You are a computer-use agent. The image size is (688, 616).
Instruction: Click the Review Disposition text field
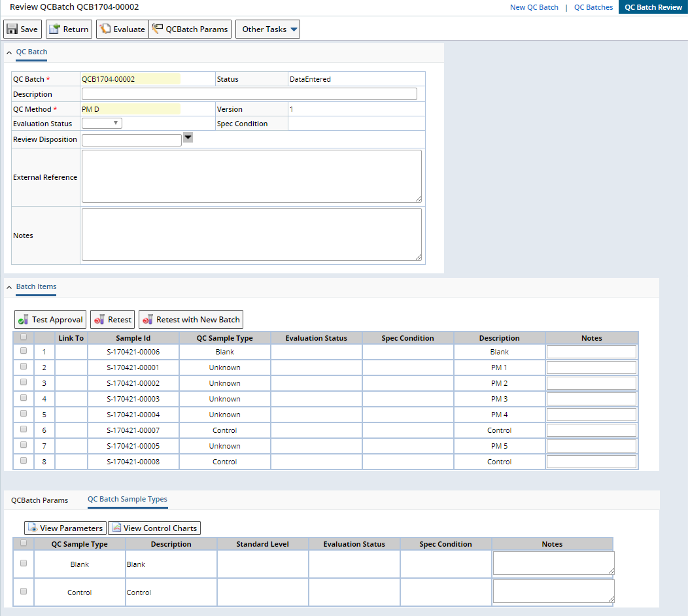click(131, 140)
